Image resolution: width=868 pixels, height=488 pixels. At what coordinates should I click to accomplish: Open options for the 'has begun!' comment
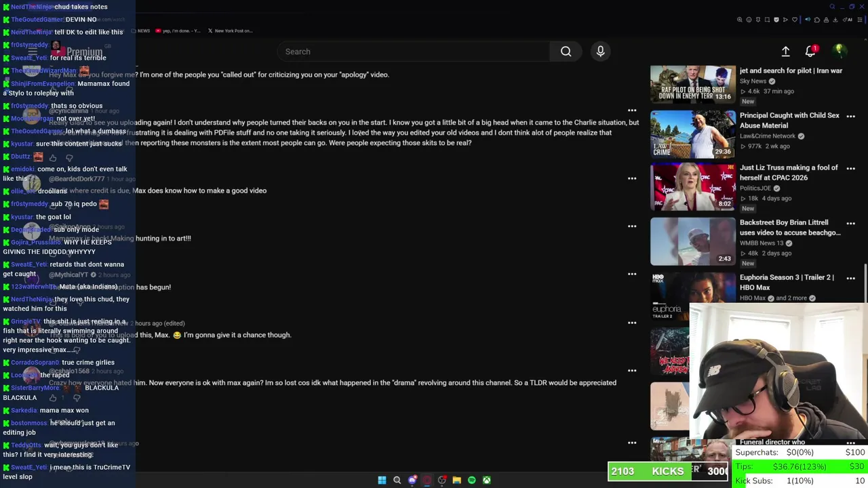coord(632,274)
